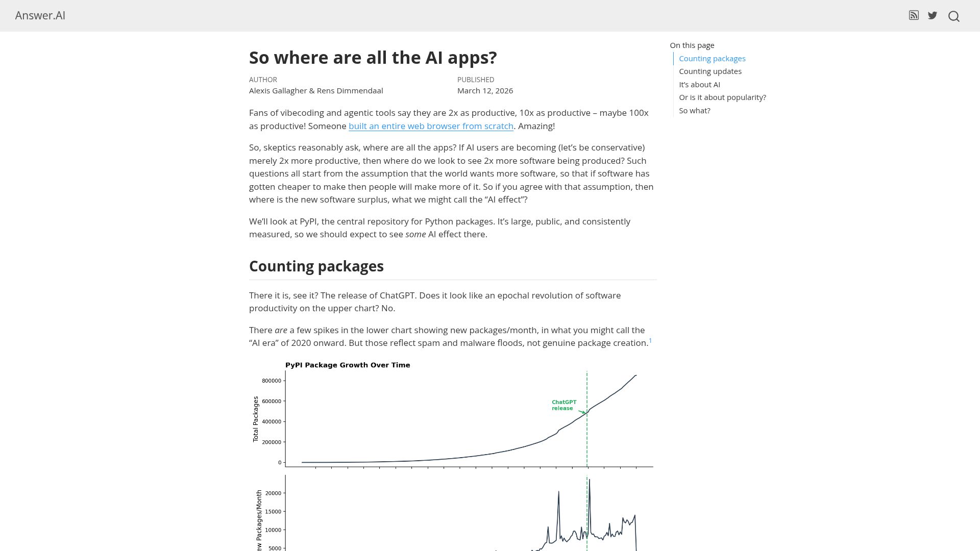Select author name Alexis Gallagher & Rens Dimmendaal
This screenshot has height=551, width=980.
tap(316, 91)
